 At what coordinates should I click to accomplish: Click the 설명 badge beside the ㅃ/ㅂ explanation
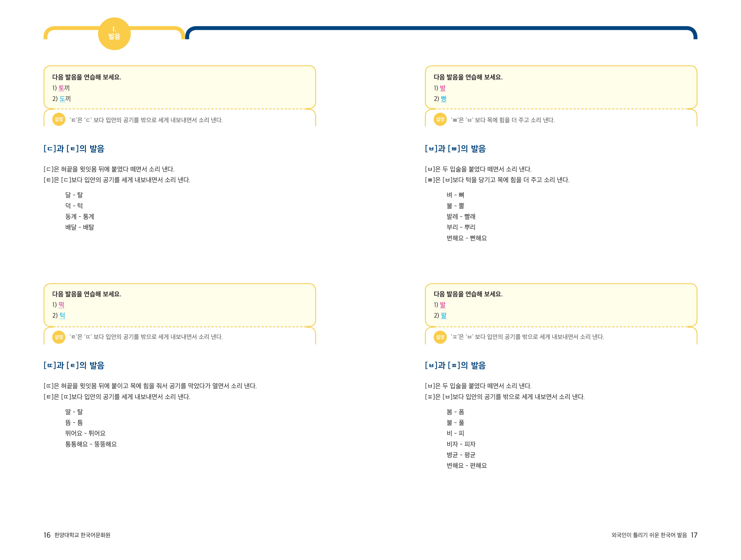[x=440, y=120]
